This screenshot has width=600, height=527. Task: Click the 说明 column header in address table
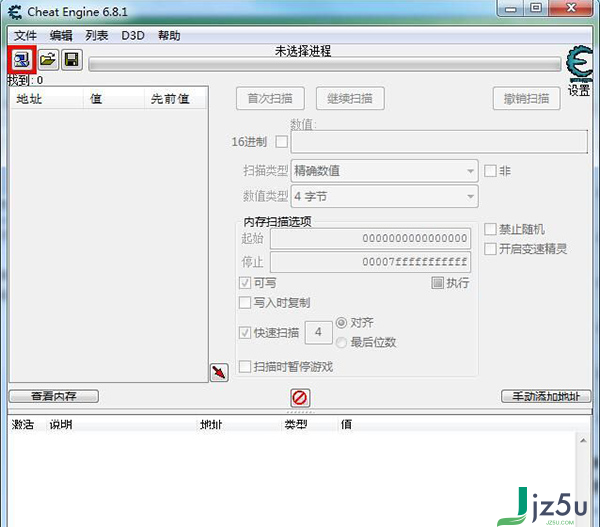click(x=61, y=424)
